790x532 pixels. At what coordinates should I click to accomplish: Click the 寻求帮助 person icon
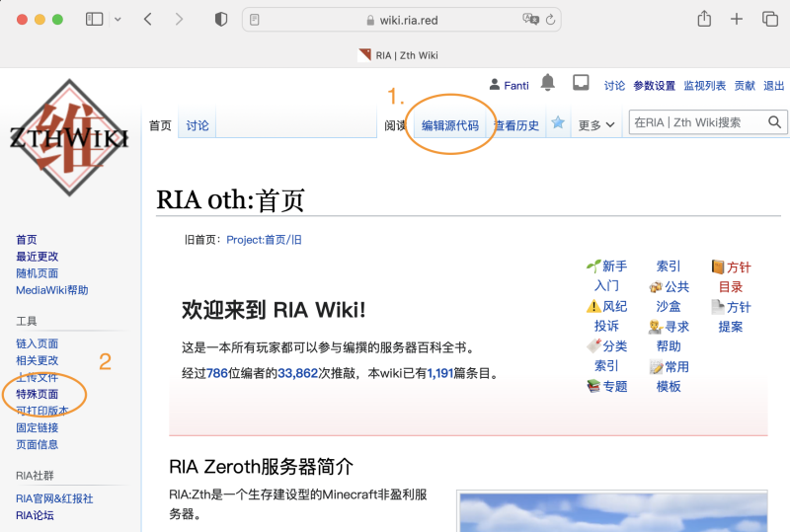pyautogui.click(x=656, y=327)
